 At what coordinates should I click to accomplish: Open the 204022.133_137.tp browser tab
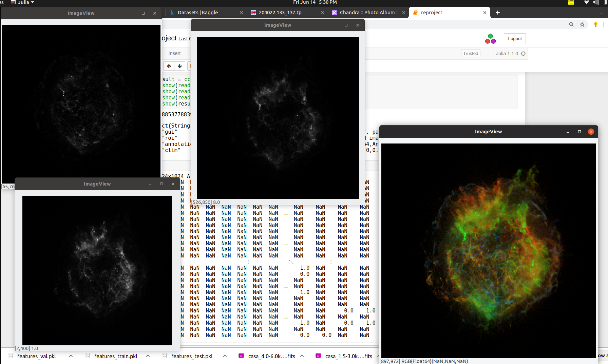coord(280,13)
